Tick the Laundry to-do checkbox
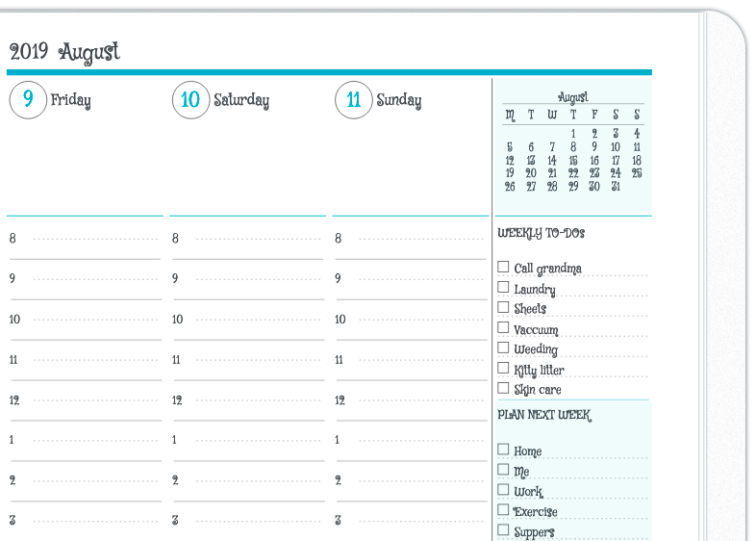The width and height of the screenshot is (756, 541). pos(503,287)
